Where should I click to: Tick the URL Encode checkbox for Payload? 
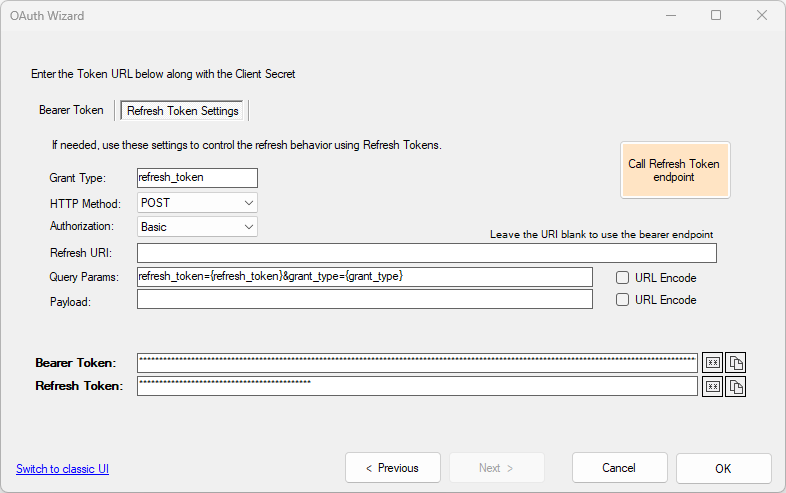622,300
